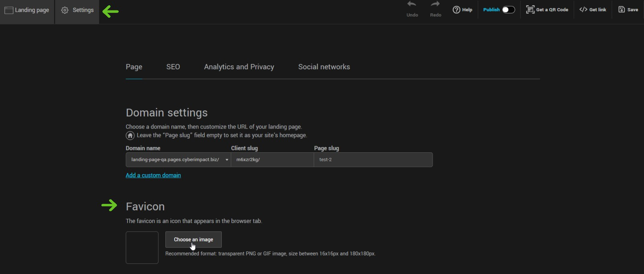
Task: Click the Undo arrow icon
Action: tap(412, 4)
